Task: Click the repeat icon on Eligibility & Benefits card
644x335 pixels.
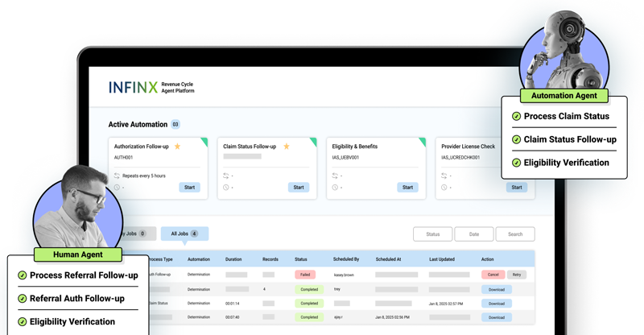Action: point(335,176)
